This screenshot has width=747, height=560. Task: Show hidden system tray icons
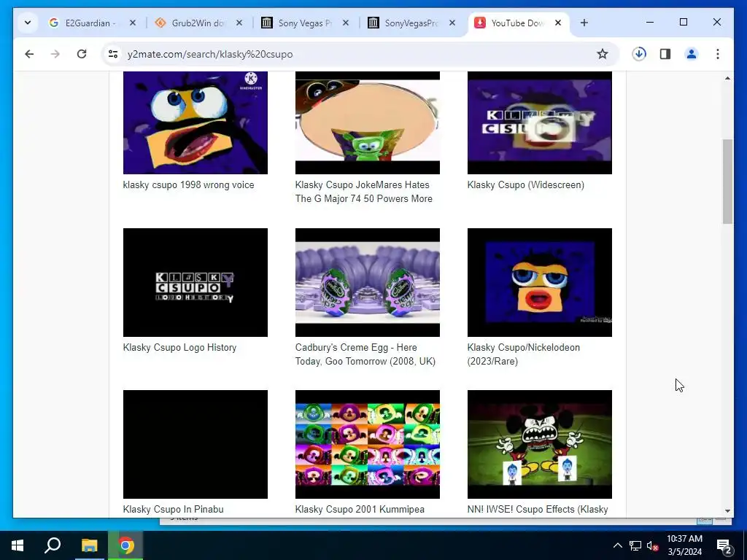[x=617, y=545]
